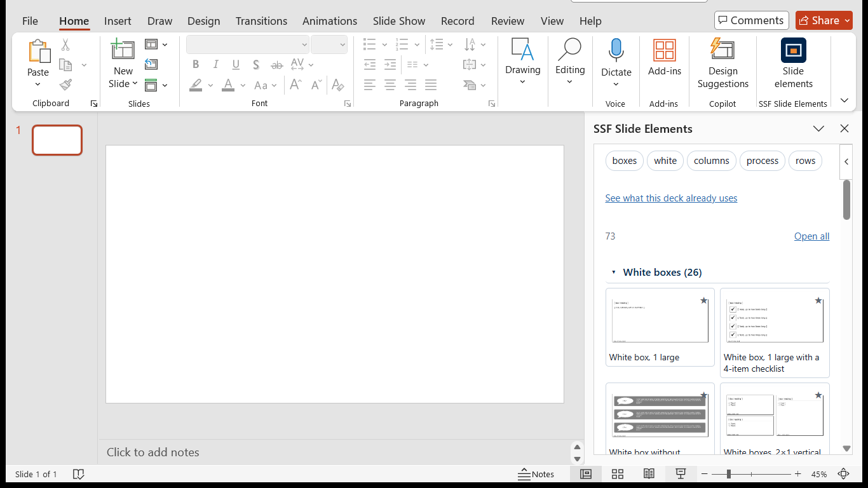Screen dimensions: 868x488
Task: Click the Comments button
Action: click(751, 20)
